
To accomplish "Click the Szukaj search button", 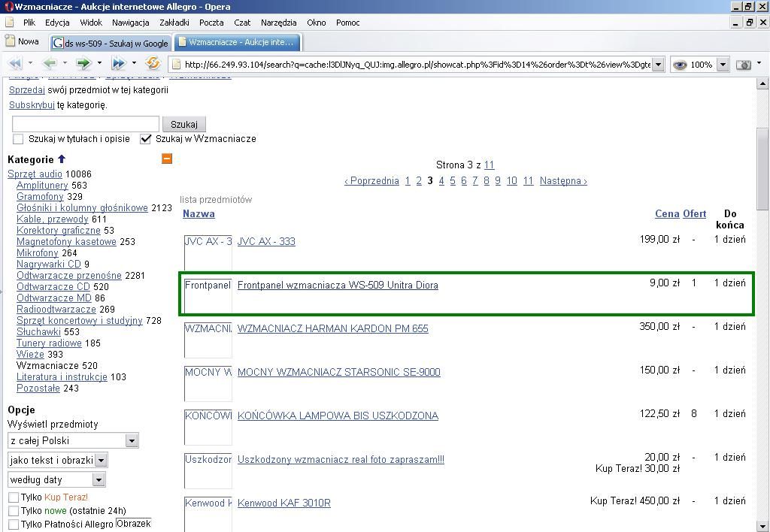I will coord(184,124).
